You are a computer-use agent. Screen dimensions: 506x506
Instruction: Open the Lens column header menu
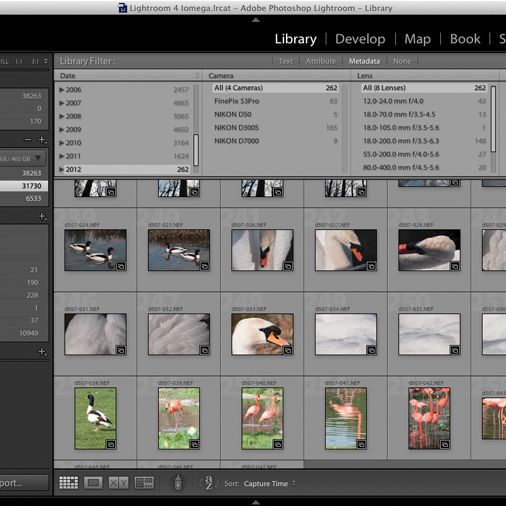(x=365, y=76)
